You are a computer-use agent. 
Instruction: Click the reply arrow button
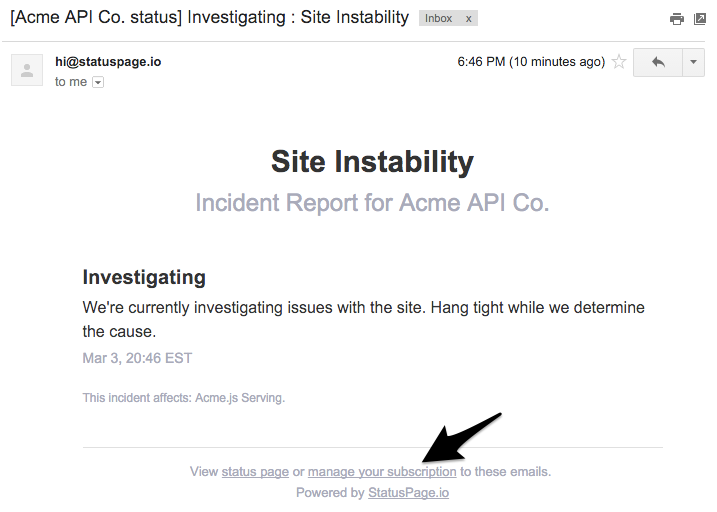[x=658, y=62]
